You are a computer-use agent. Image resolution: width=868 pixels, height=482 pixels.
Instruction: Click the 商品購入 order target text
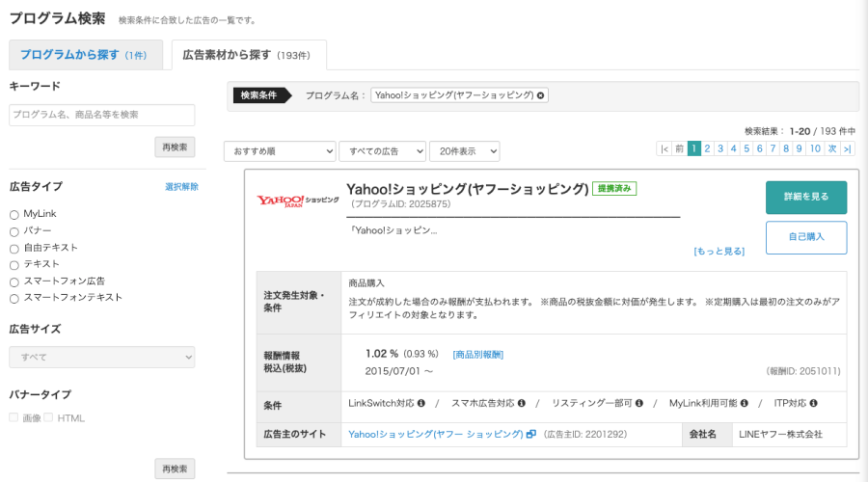tap(366, 283)
